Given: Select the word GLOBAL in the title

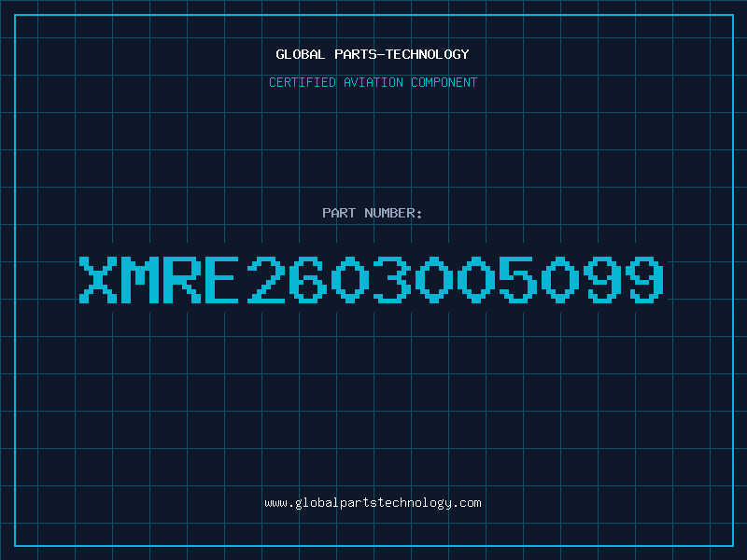Looking at the screenshot, I should click(x=300, y=54).
